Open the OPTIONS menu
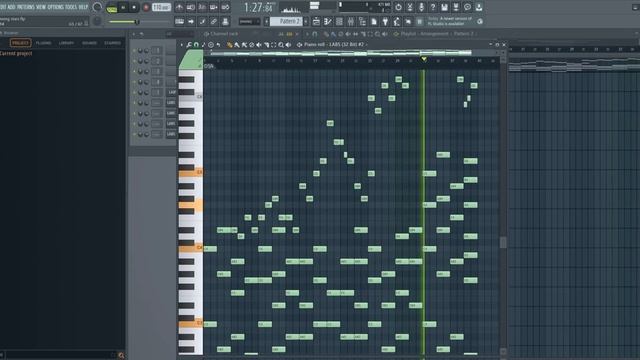This screenshot has width=640, height=360. tap(56, 7)
